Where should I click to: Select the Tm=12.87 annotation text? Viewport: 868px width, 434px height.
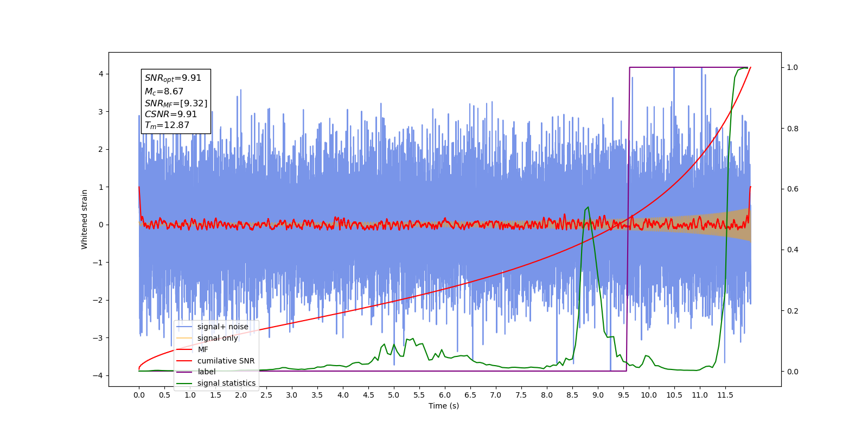[x=167, y=125]
